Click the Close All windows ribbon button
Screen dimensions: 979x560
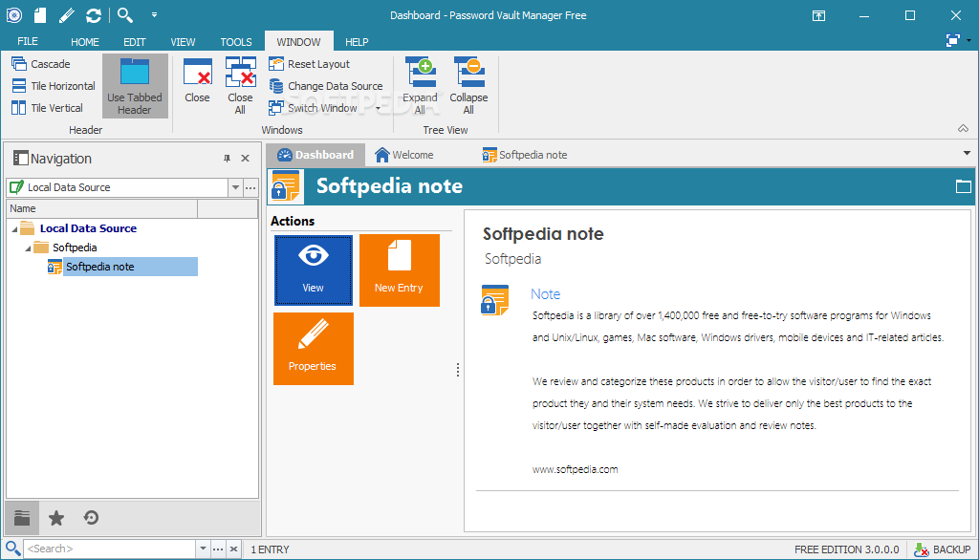coord(240,86)
